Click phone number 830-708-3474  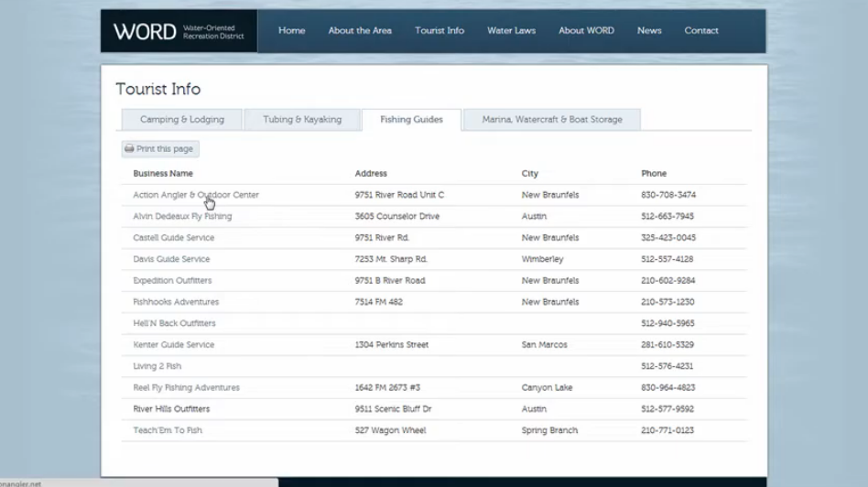tap(668, 195)
